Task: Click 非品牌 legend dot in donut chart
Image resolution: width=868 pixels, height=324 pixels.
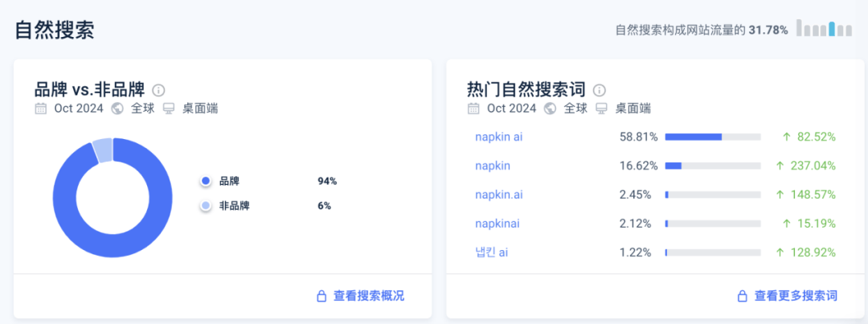Action: (x=206, y=206)
